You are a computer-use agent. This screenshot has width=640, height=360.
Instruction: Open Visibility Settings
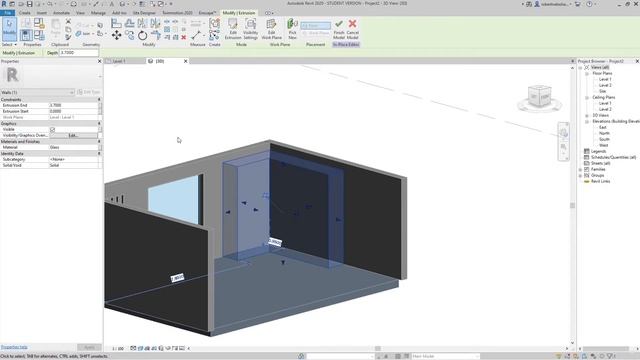click(250, 29)
